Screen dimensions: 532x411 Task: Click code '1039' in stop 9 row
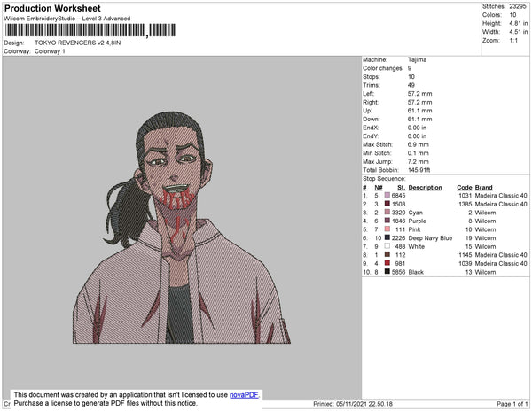coord(465,263)
